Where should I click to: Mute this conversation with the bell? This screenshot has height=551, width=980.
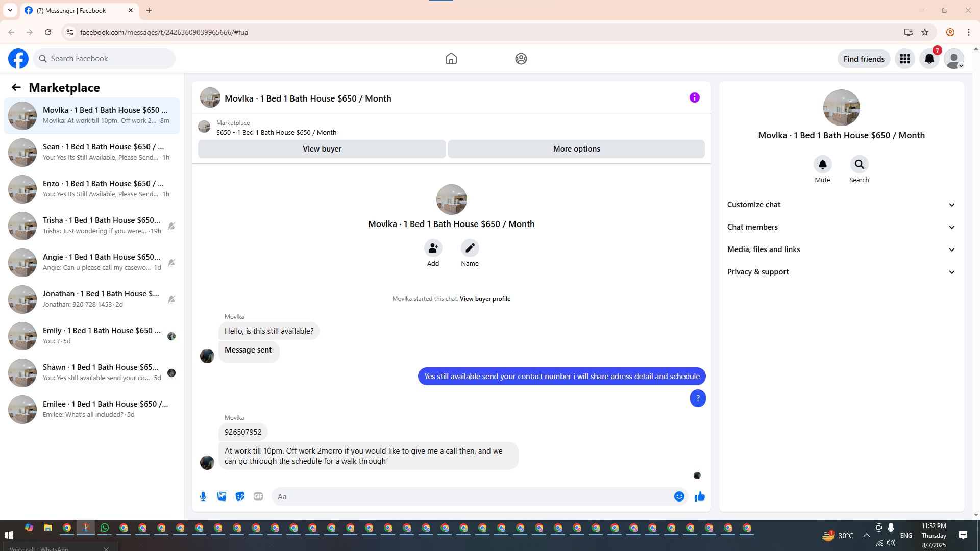[x=822, y=164]
